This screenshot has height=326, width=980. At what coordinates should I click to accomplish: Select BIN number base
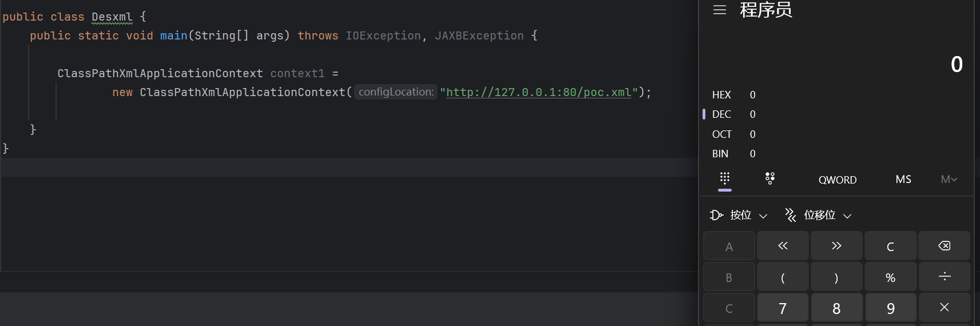721,154
